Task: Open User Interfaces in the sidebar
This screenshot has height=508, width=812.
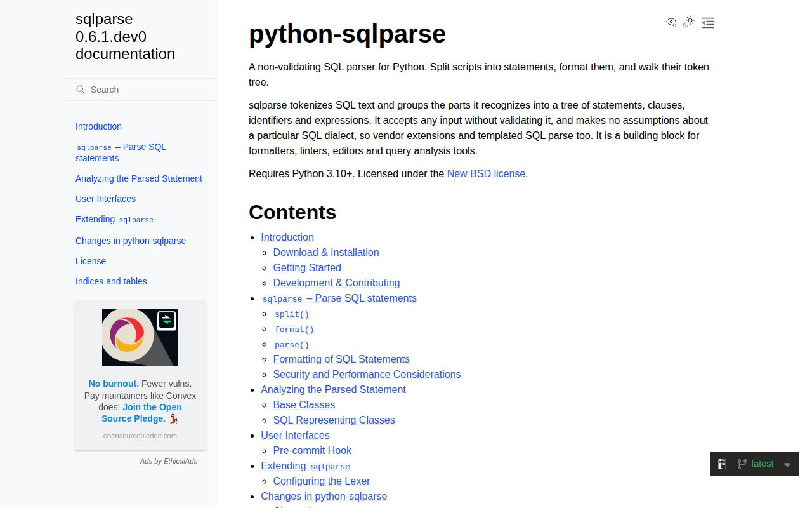Action: (x=105, y=199)
